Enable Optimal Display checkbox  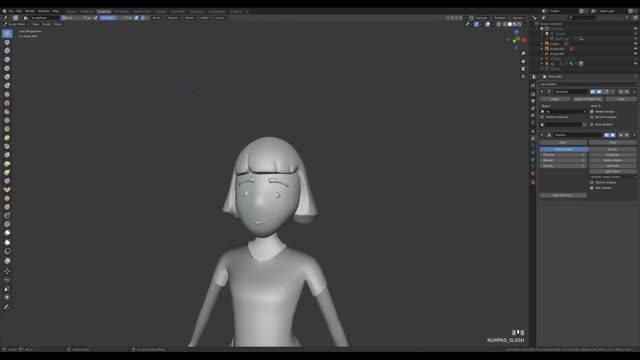click(592, 182)
